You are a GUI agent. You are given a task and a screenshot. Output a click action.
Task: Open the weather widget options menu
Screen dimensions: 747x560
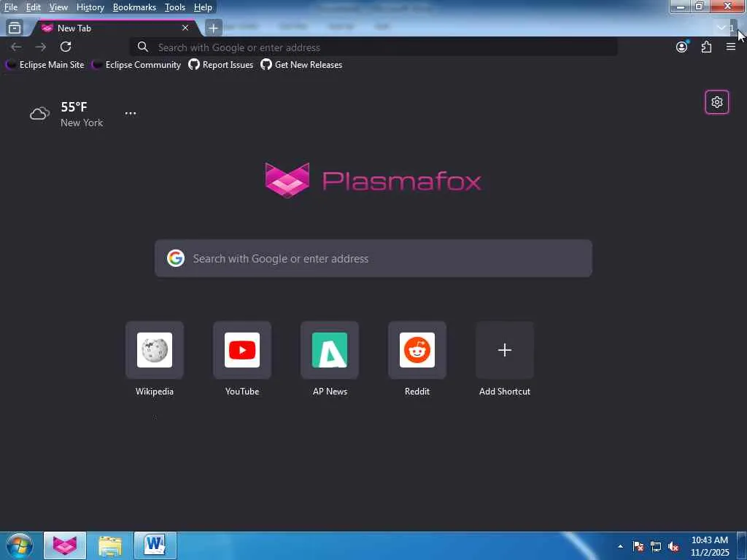[130, 113]
